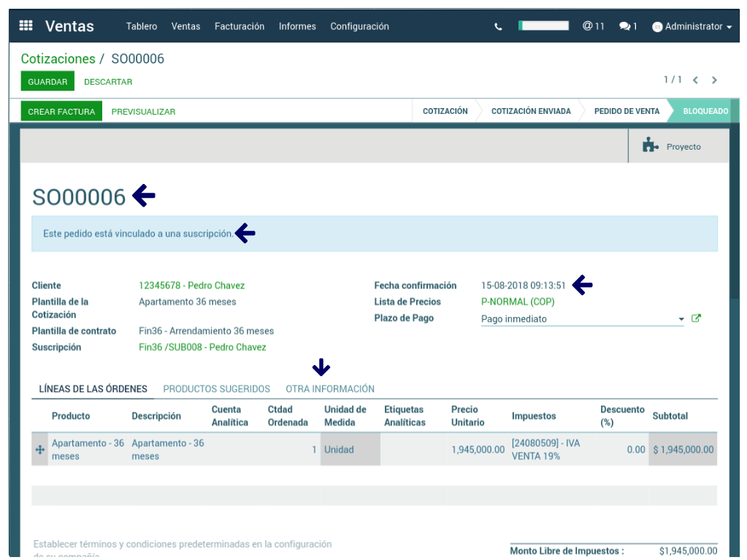This screenshot has width=747, height=560.
Task: Click the phone call icon
Action: tap(498, 27)
